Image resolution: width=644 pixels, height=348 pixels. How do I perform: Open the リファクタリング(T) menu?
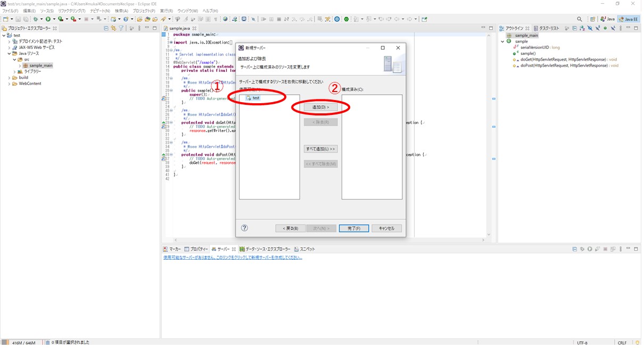(72, 11)
